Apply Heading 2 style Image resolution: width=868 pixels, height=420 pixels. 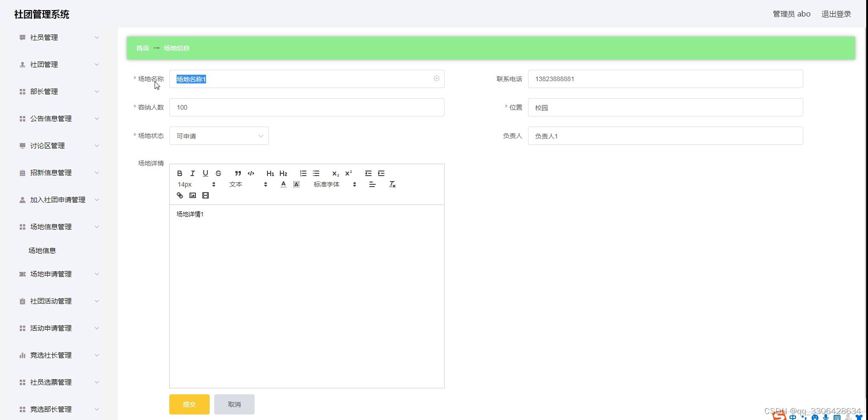tap(283, 173)
